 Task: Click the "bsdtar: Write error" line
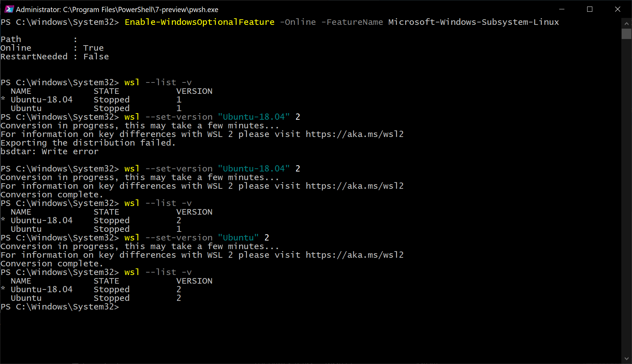(49, 151)
